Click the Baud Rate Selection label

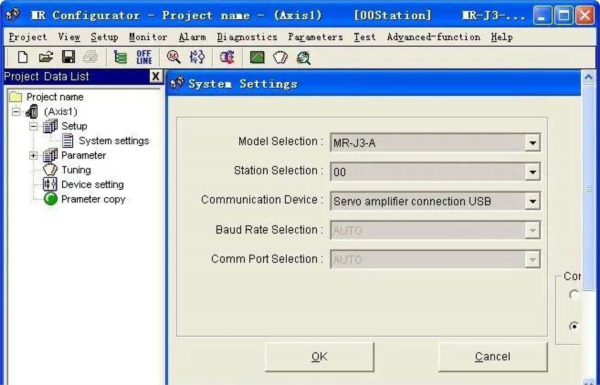tap(269, 230)
